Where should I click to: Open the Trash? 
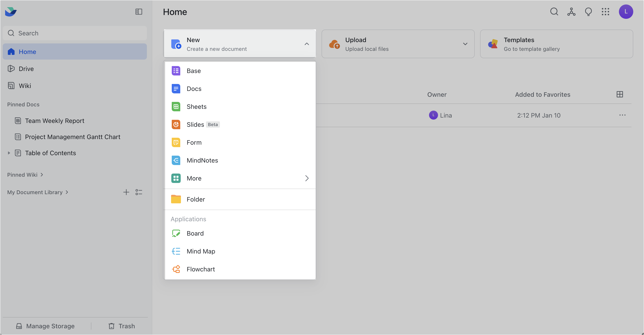(122, 326)
